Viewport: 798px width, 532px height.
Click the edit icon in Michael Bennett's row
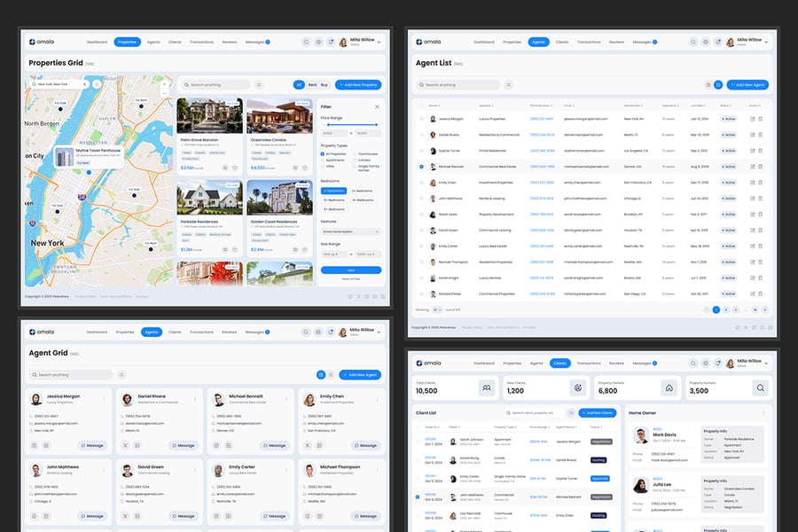pyautogui.click(x=752, y=166)
